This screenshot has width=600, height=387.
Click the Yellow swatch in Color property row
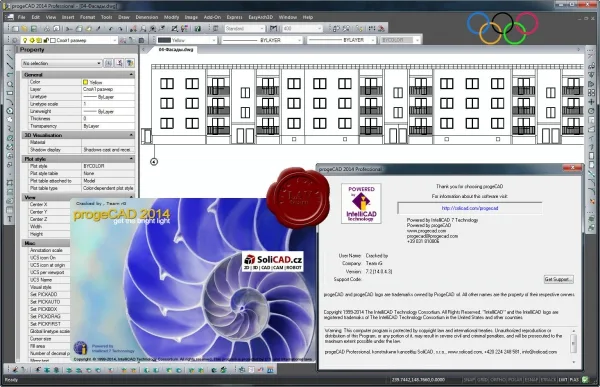[85, 82]
